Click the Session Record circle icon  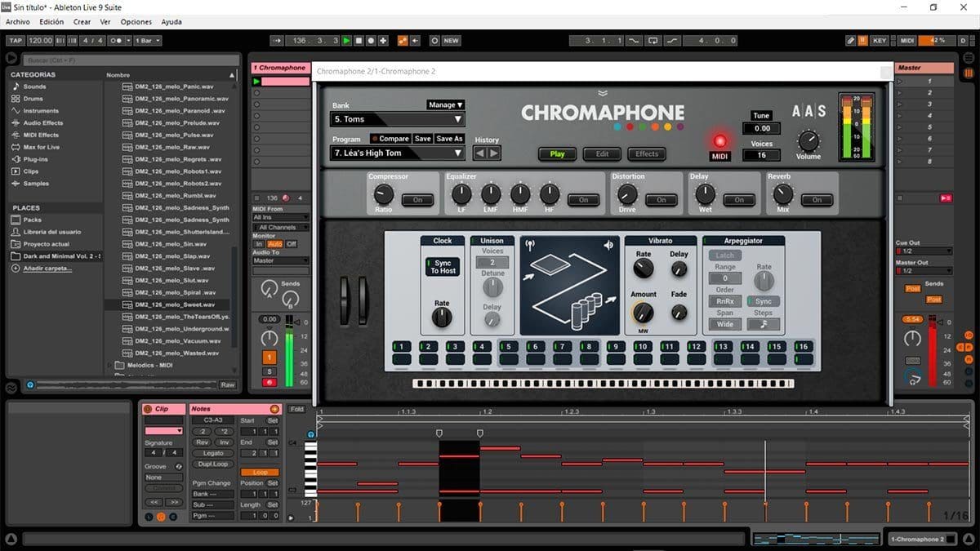[434, 40]
